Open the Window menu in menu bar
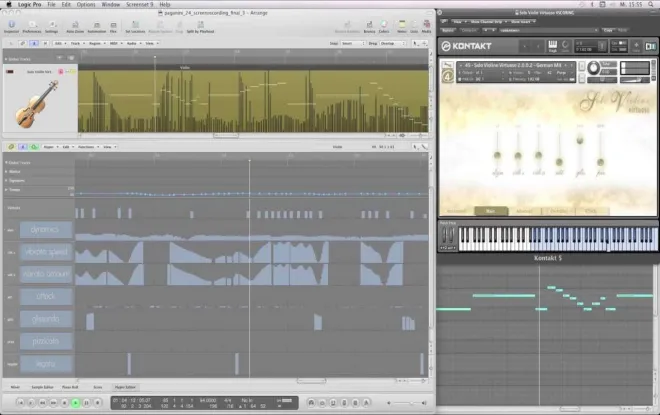Image resolution: width=660 pixels, height=415 pixels. click(x=111, y=5)
